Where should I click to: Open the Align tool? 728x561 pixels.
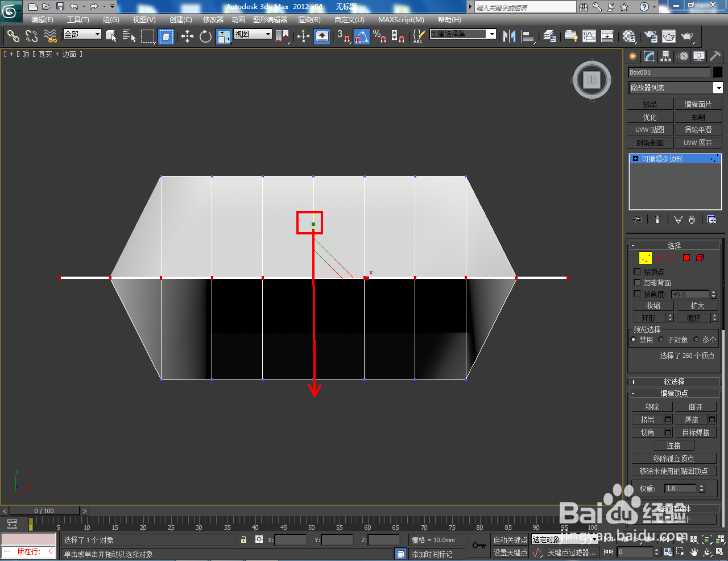pyautogui.click(x=528, y=36)
